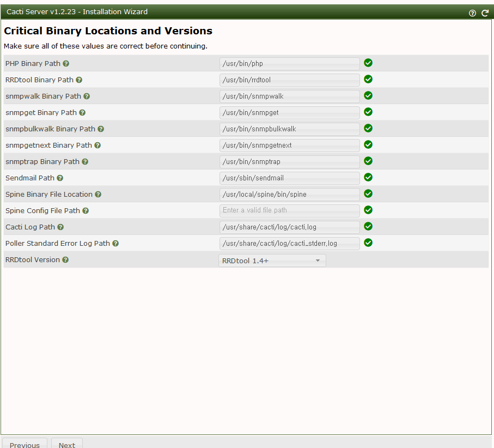Click the green checkmark for the snmpbulkwalk path

[368, 128]
